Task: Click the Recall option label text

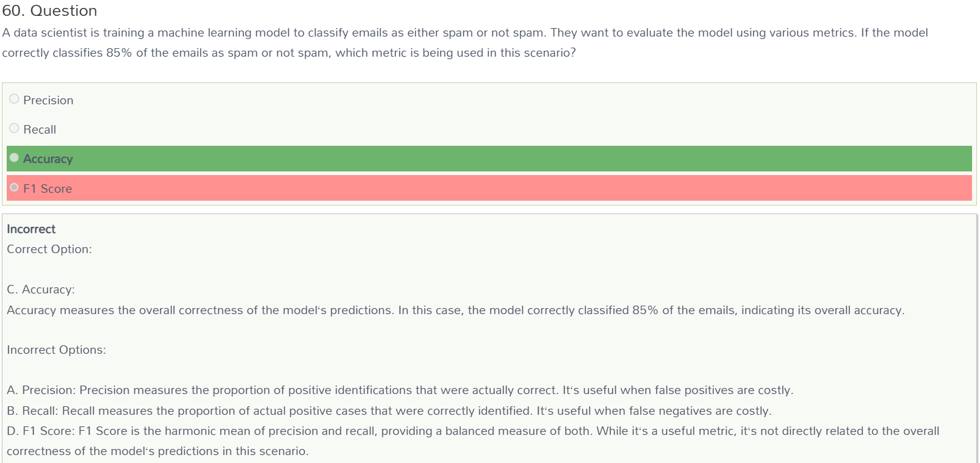Action: click(x=40, y=129)
